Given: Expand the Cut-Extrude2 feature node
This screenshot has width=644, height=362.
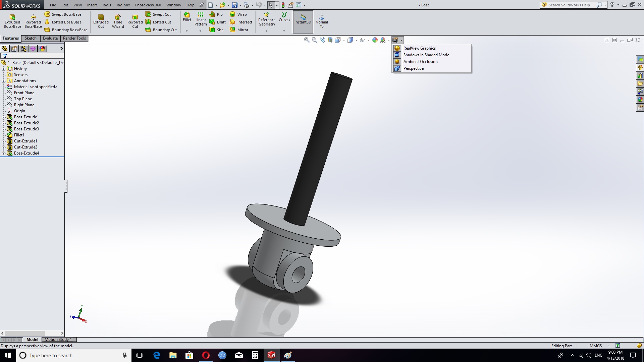Looking at the screenshot, I should (3, 147).
